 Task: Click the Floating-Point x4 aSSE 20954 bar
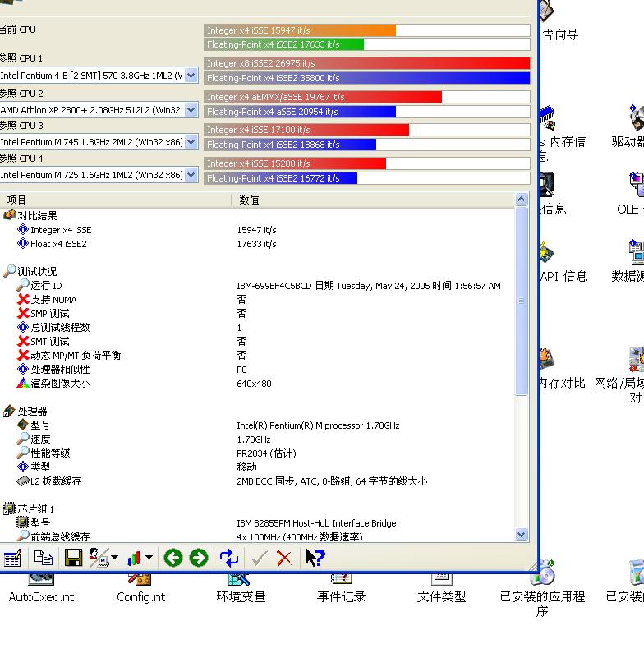[300, 112]
